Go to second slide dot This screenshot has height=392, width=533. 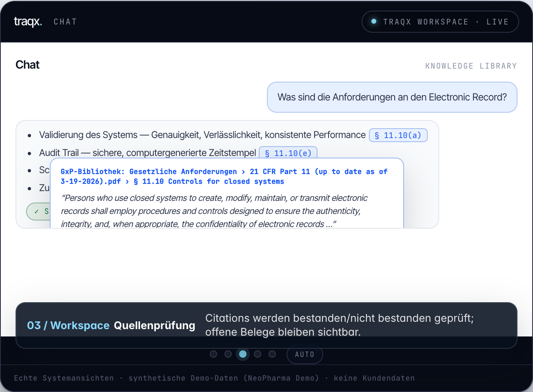[x=228, y=354]
